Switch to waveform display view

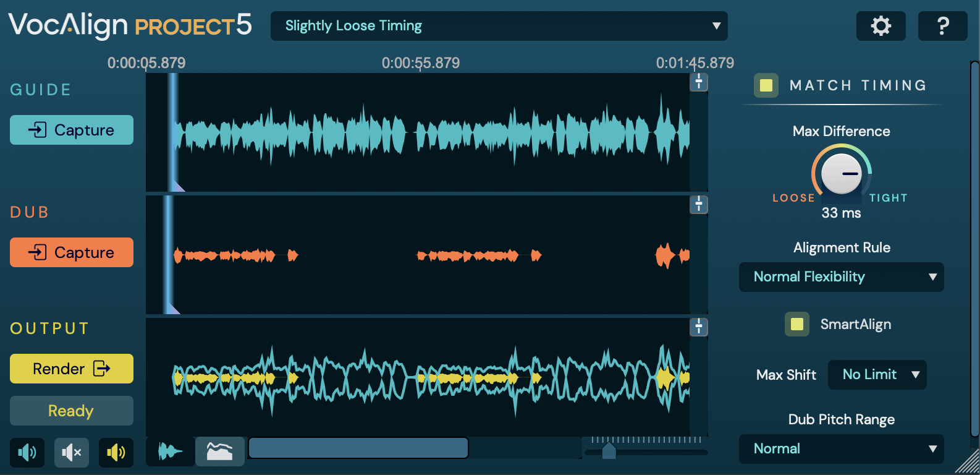pos(170,451)
